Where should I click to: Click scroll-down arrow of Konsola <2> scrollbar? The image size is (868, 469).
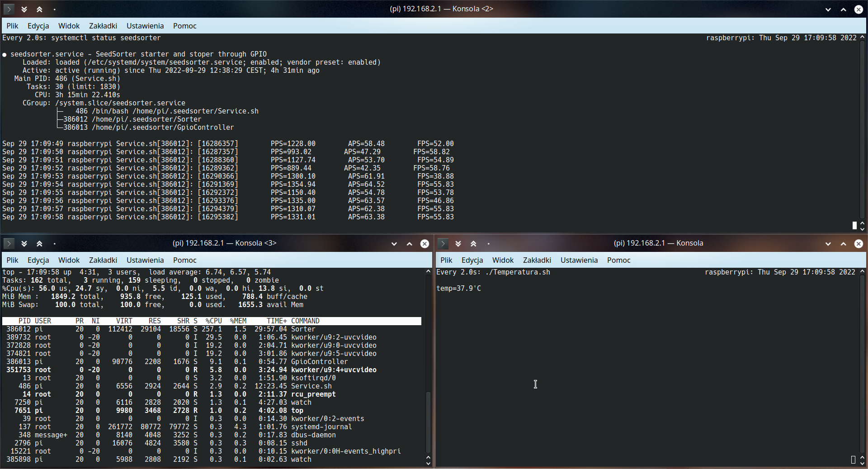(862, 229)
